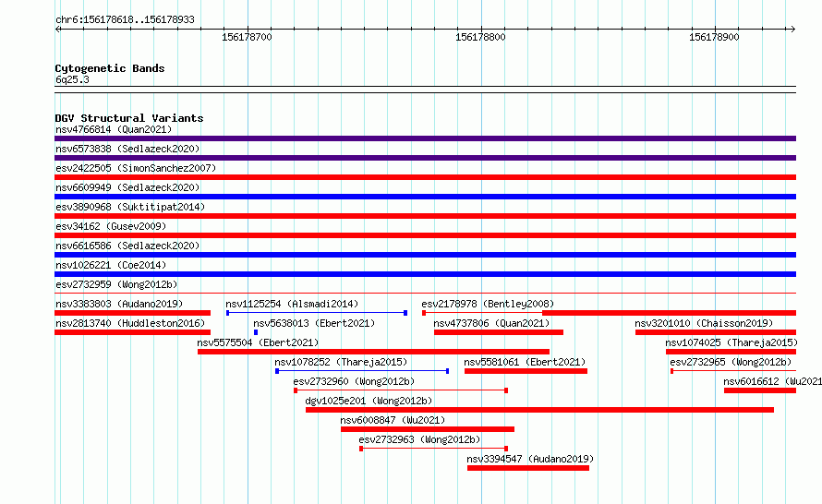
Task: Click the blue nsv1026221 variant bar
Action: point(425,274)
